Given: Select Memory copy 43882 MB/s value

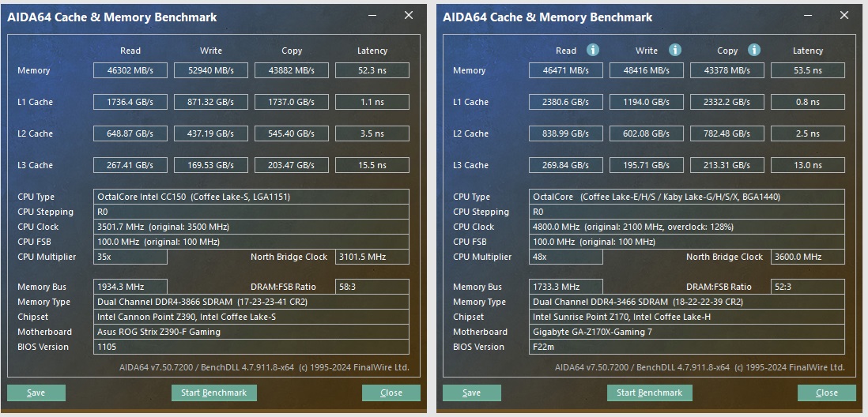Looking at the screenshot, I should (x=291, y=70).
